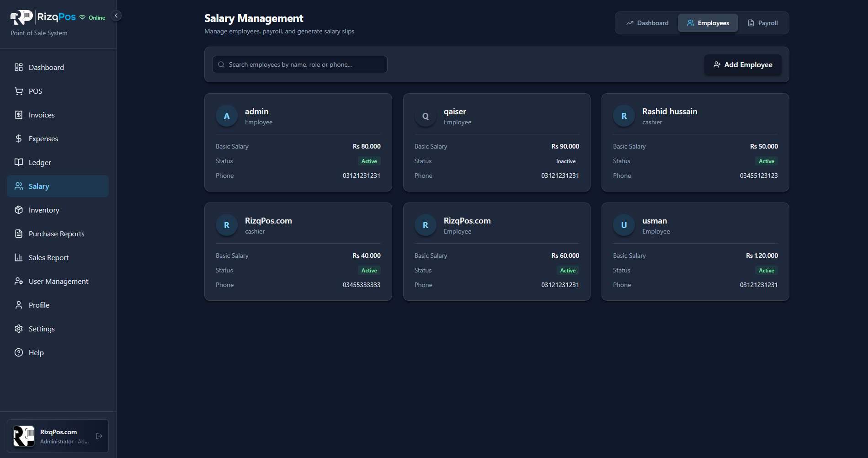The width and height of the screenshot is (868, 458).
Task: Click the Rs 60,000 salary value
Action: pyautogui.click(x=565, y=256)
